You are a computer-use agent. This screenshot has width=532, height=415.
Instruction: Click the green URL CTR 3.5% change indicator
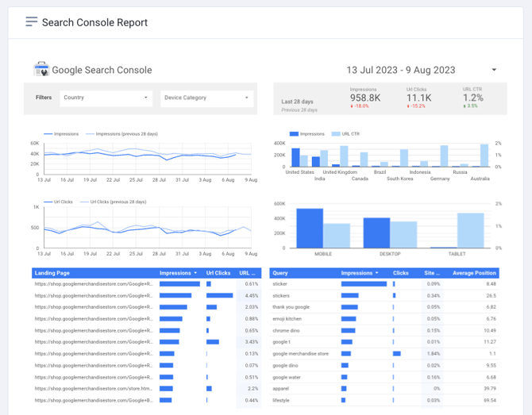(x=470, y=106)
